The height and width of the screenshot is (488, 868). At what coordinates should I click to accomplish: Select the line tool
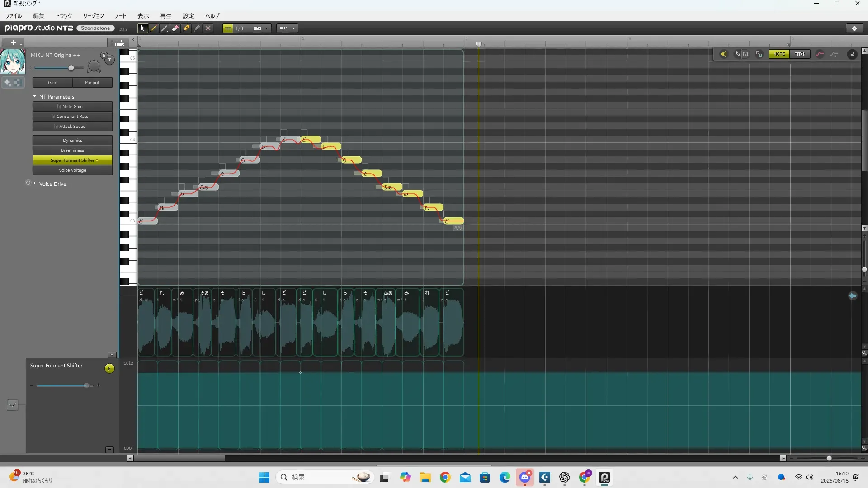(165, 28)
